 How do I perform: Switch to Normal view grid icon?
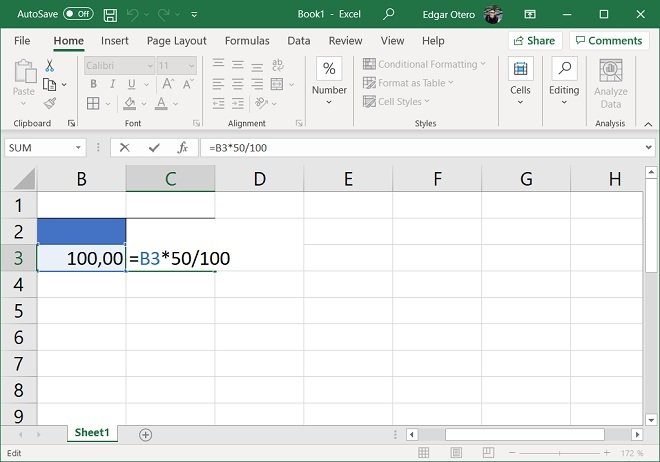point(423,453)
